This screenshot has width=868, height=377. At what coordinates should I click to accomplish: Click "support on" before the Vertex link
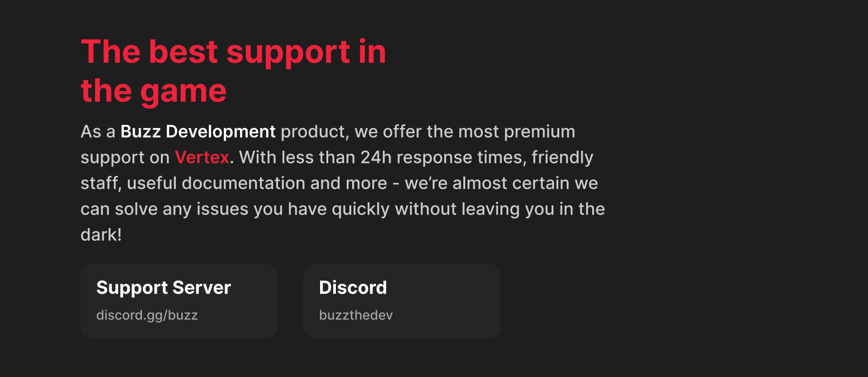point(125,157)
